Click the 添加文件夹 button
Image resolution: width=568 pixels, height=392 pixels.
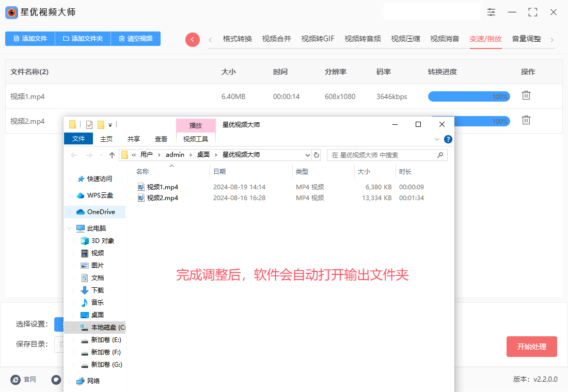point(83,39)
